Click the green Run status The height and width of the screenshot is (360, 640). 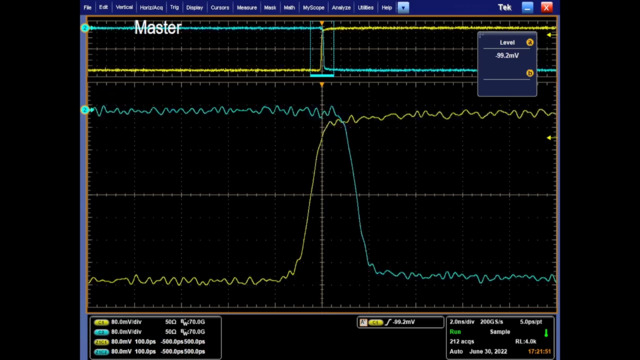coord(455,332)
